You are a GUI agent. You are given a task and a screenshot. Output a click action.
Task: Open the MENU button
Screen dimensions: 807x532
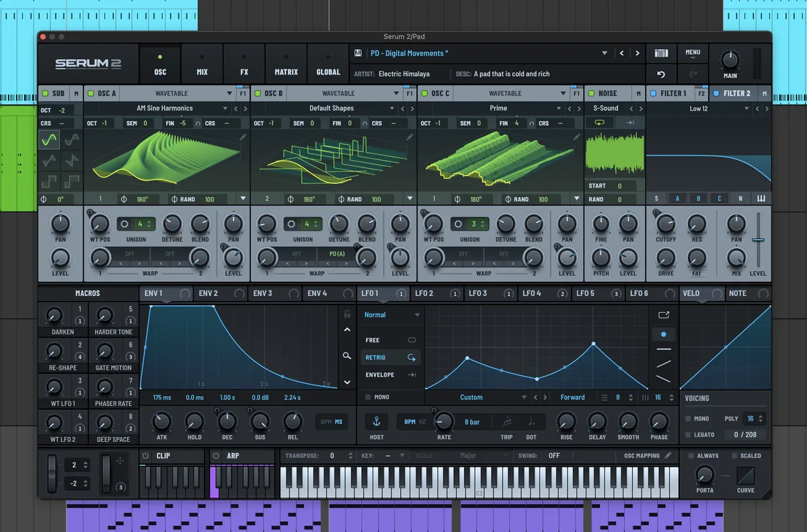(693, 53)
